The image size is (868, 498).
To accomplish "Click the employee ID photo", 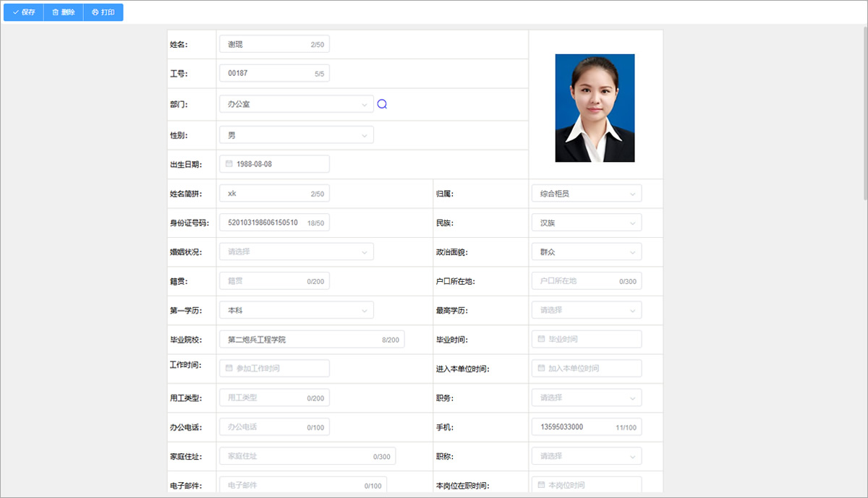I will 595,108.
